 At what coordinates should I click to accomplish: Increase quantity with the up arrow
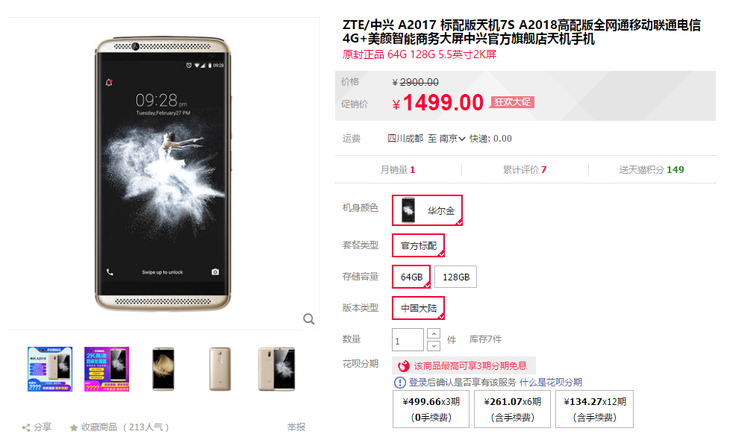[x=433, y=334]
